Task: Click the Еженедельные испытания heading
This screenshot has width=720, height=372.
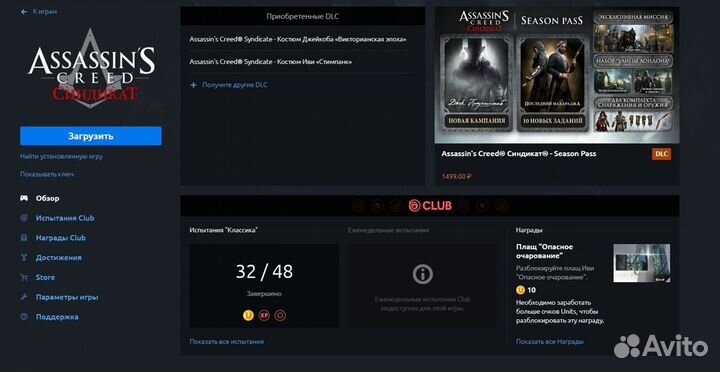Action: click(388, 230)
